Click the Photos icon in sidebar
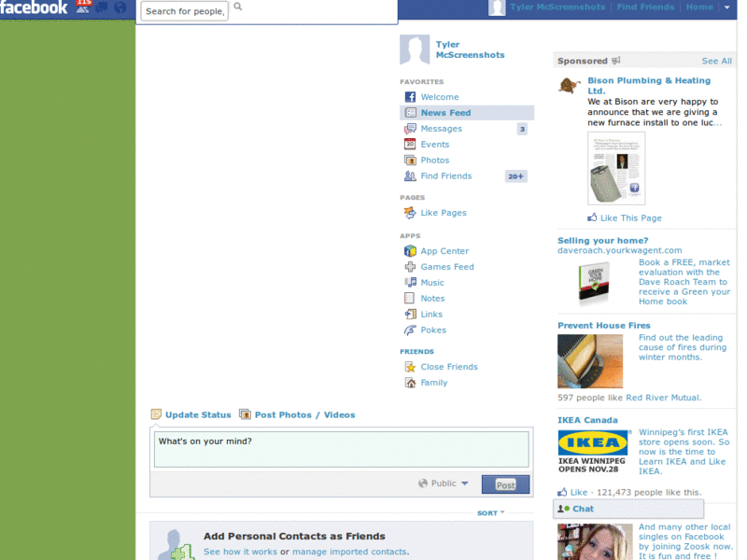 pos(410,160)
